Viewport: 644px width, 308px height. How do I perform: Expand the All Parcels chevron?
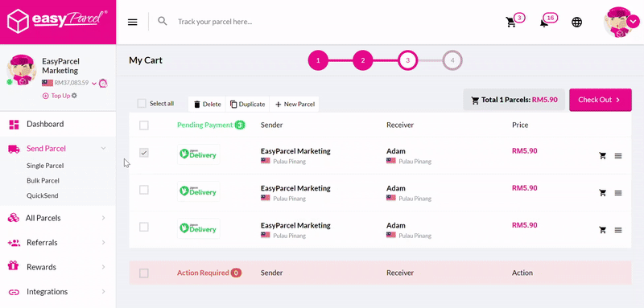click(104, 218)
